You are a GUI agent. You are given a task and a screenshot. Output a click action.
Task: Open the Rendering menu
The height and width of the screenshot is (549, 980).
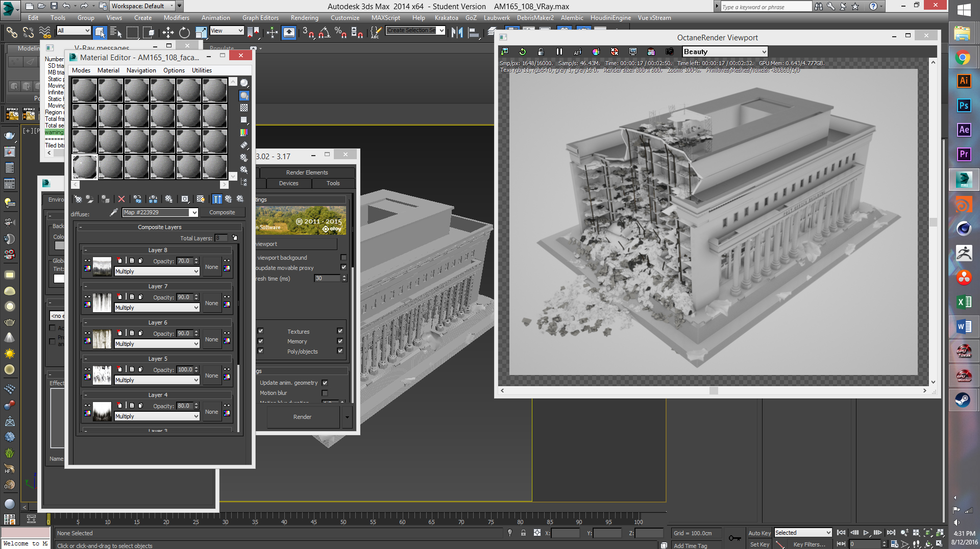click(304, 18)
